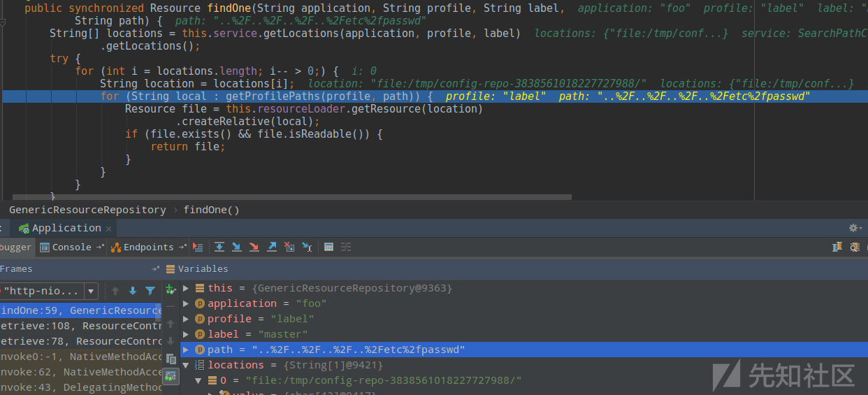Toggle the Show Watches glasses button
868x395 pixels.
tap(171, 376)
